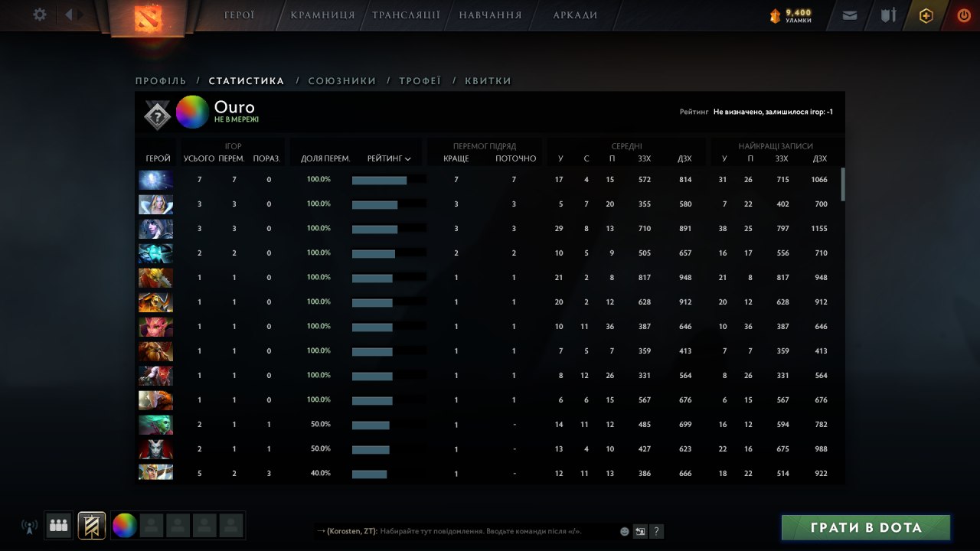Open the mail envelope icon
Screen dimensions: 980x551
tap(850, 15)
